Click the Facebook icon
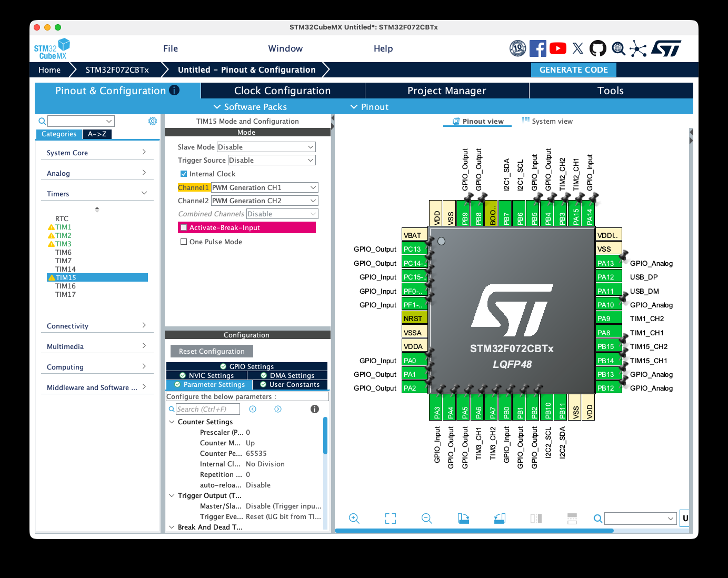This screenshot has height=578, width=728. coord(537,48)
